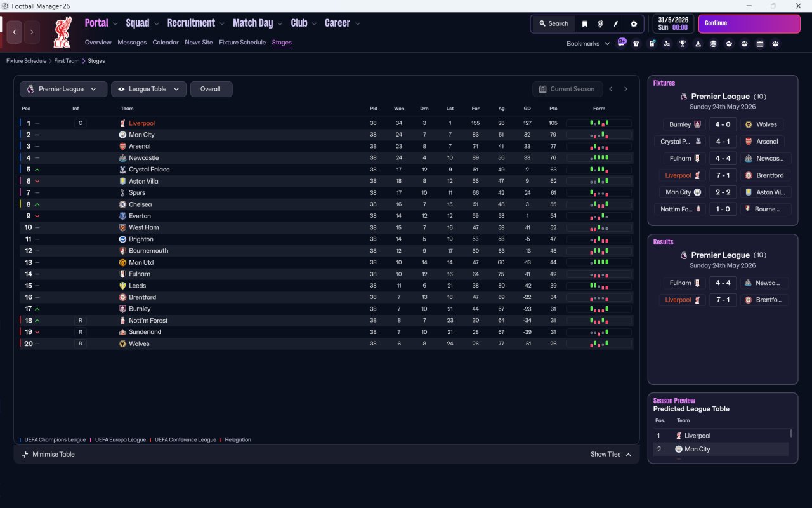Click Minimise Table
Image resolution: width=812 pixels, height=508 pixels.
click(x=48, y=454)
